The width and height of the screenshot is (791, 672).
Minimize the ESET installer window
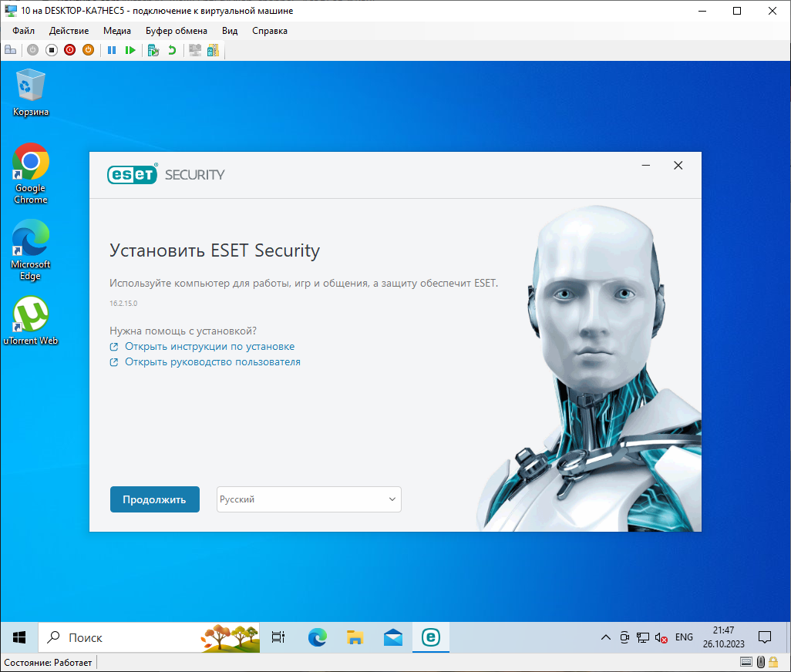click(x=646, y=166)
